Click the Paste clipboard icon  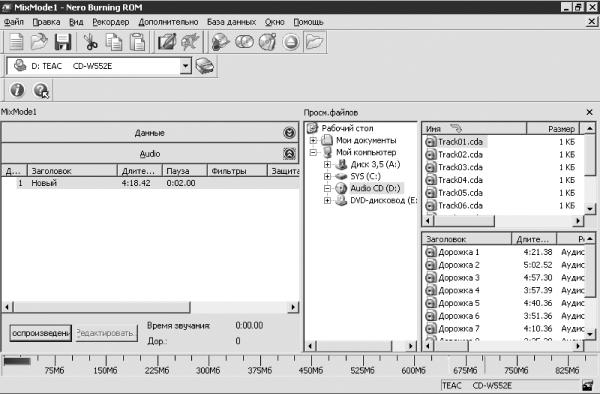(x=137, y=42)
